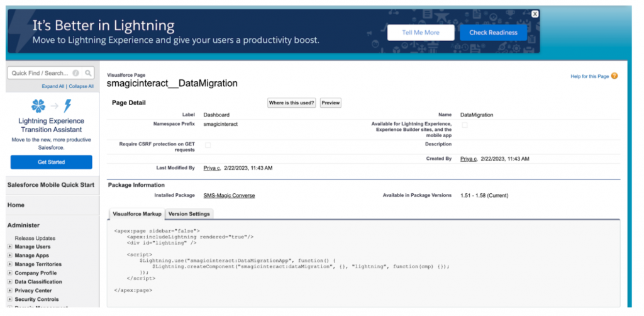The width and height of the screenshot is (644, 316).
Task: Click the Classic flower icon in sidebar
Action: pos(38,105)
